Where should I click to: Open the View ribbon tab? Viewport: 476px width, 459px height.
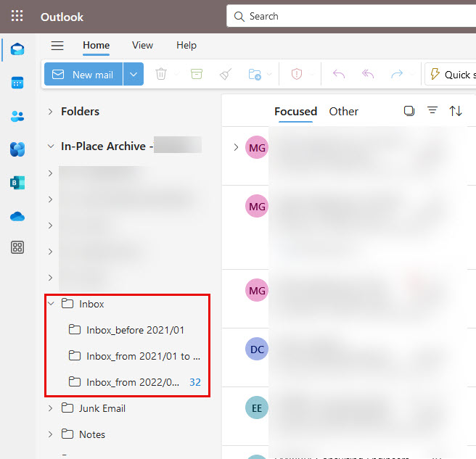tap(142, 45)
